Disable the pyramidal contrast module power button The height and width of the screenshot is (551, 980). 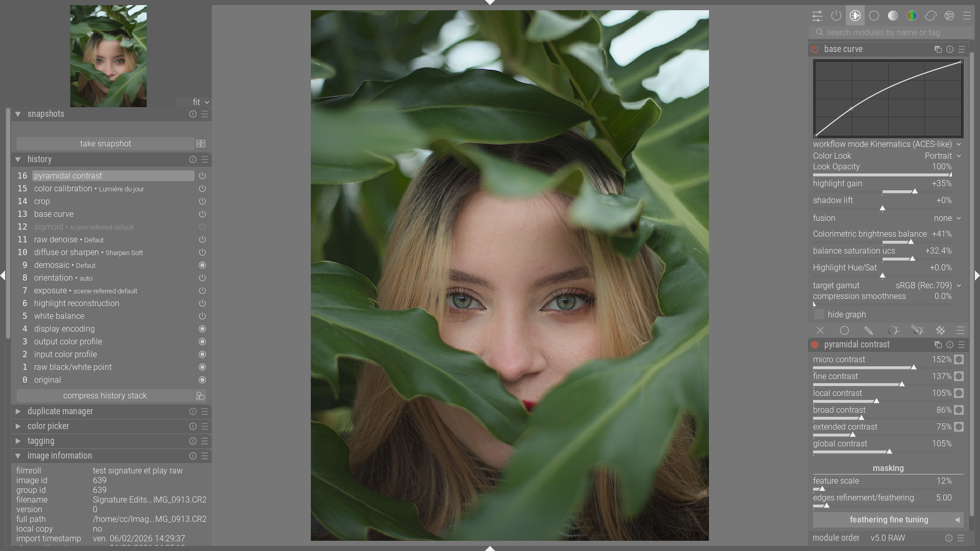pyautogui.click(x=815, y=345)
